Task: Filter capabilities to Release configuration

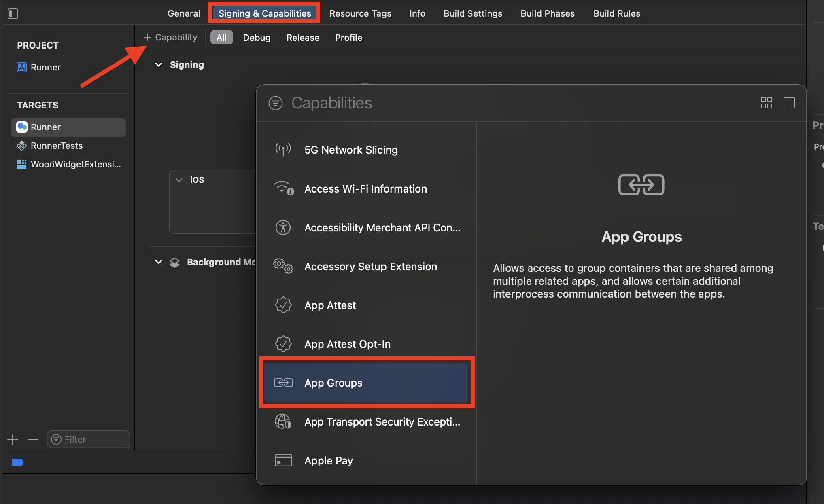Action: [303, 38]
